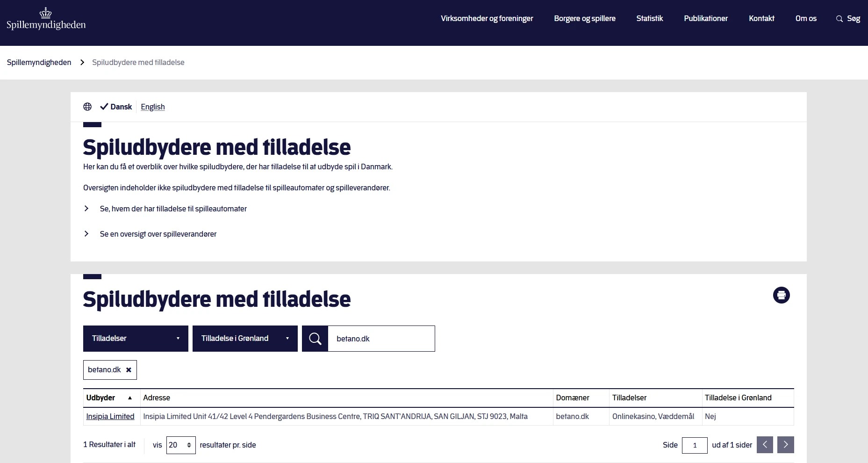Print the list using printer icon

(781, 295)
